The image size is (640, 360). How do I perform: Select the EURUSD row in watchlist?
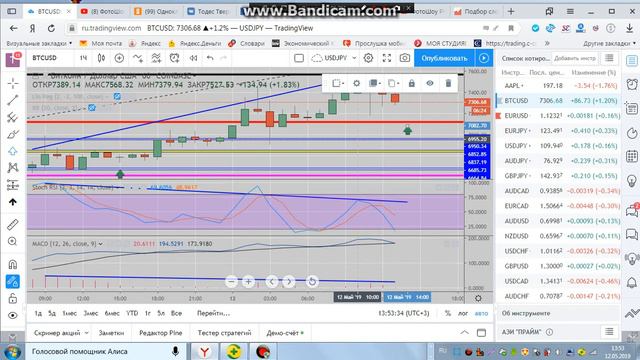click(559, 116)
